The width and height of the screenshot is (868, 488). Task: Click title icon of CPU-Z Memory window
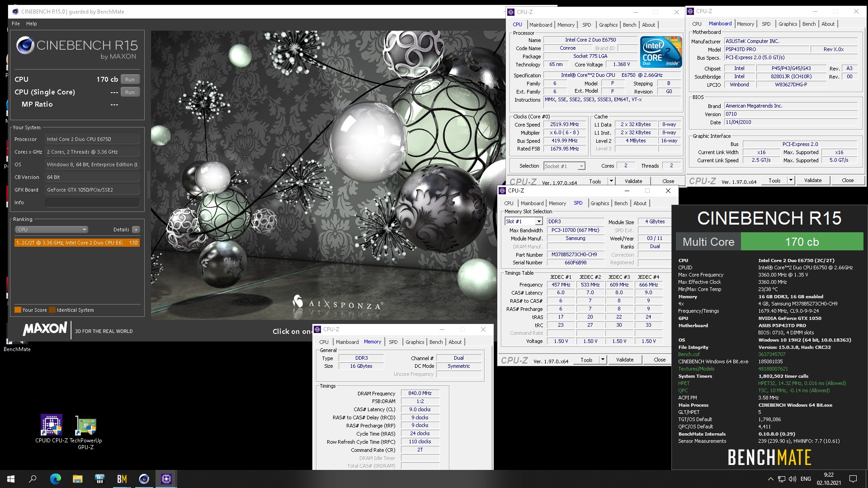318,329
